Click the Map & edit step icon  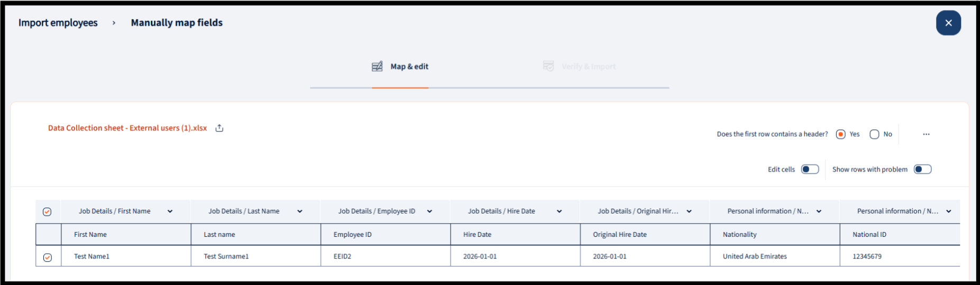point(377,66)
